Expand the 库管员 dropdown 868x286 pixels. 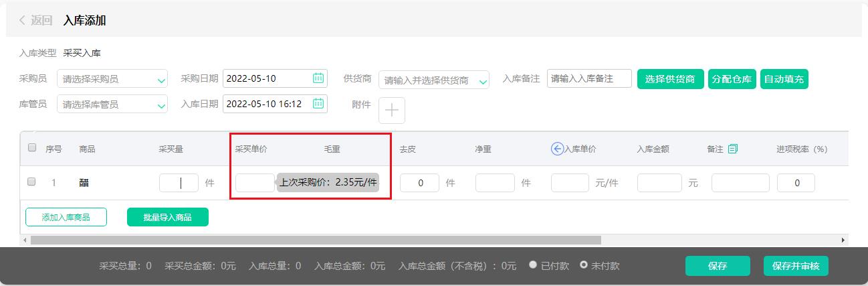point(112,104)
